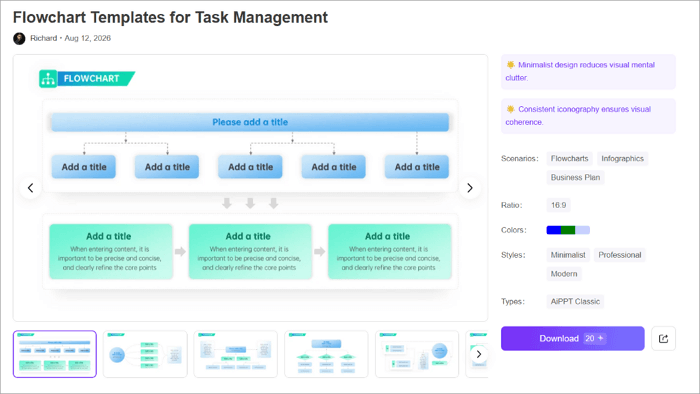This screenshot has height=394, width=700.
Task: Click the page title 'Flowchart Templates for Task Management'
Action: click(170, 17)
